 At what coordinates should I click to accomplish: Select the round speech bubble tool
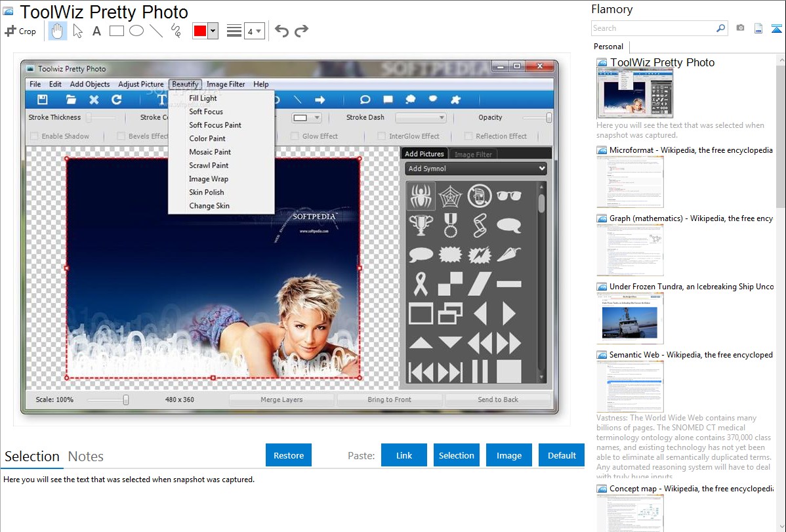click(x=365, y=99)
